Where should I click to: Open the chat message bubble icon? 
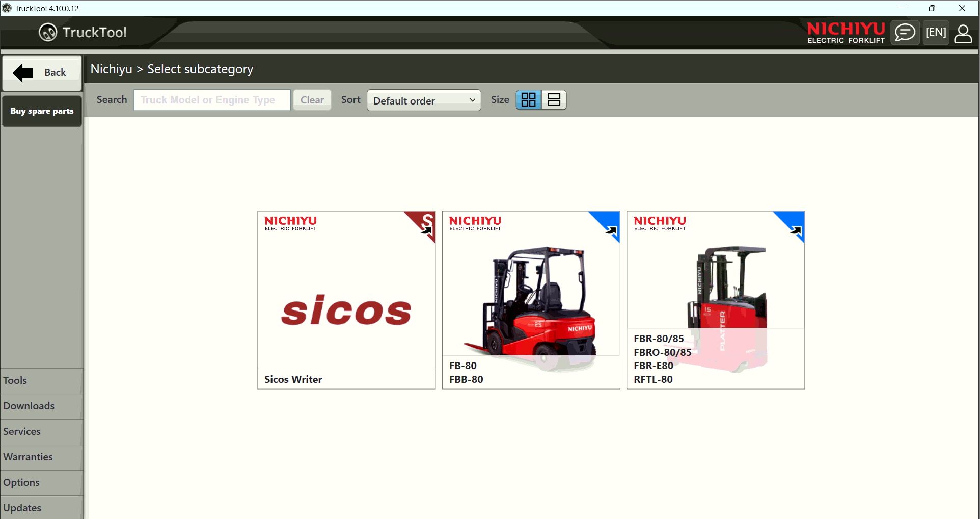(905, 33)
